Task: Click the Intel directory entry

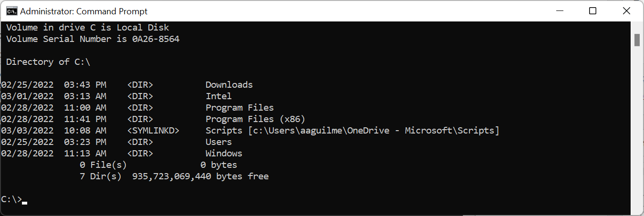Action: tap(218, 96)
